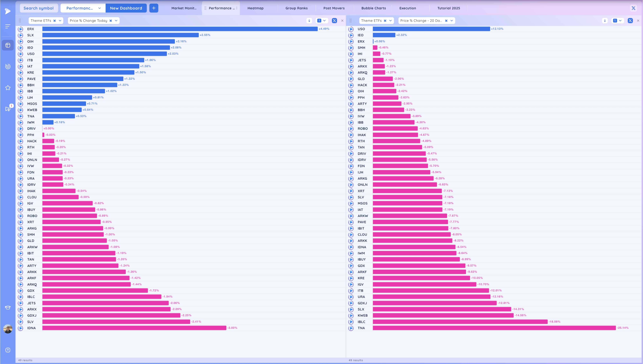643x364 pixels.
Task: Expand Price % Change 20 Day dropdown
Action: click(x=452, y=21)
